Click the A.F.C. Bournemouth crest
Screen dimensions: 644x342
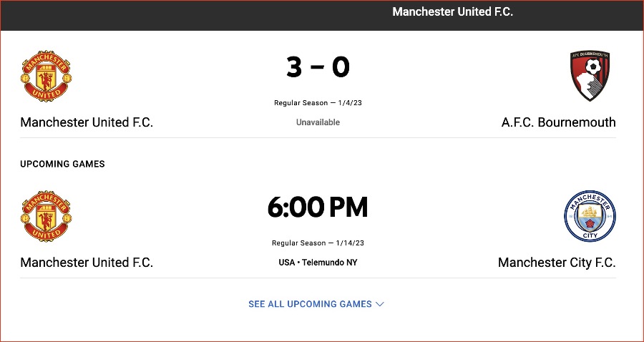[590, 76]
